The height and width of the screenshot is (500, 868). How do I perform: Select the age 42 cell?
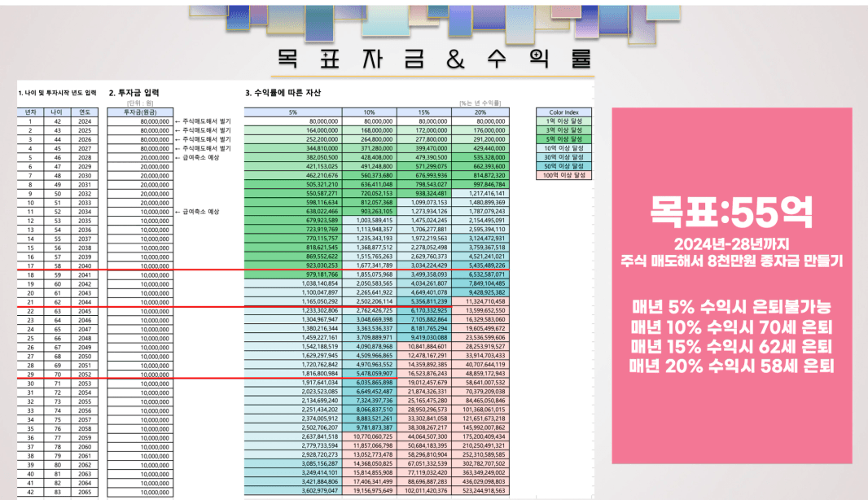pos(56,121)
